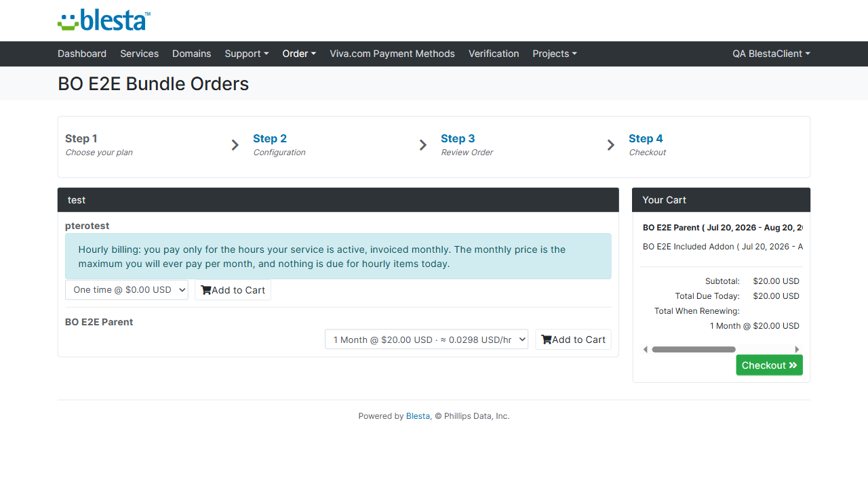This screenshot has width=868, height=488.
Task: Click the double-arrow icon in Checkout button
Action: point(793,365)
